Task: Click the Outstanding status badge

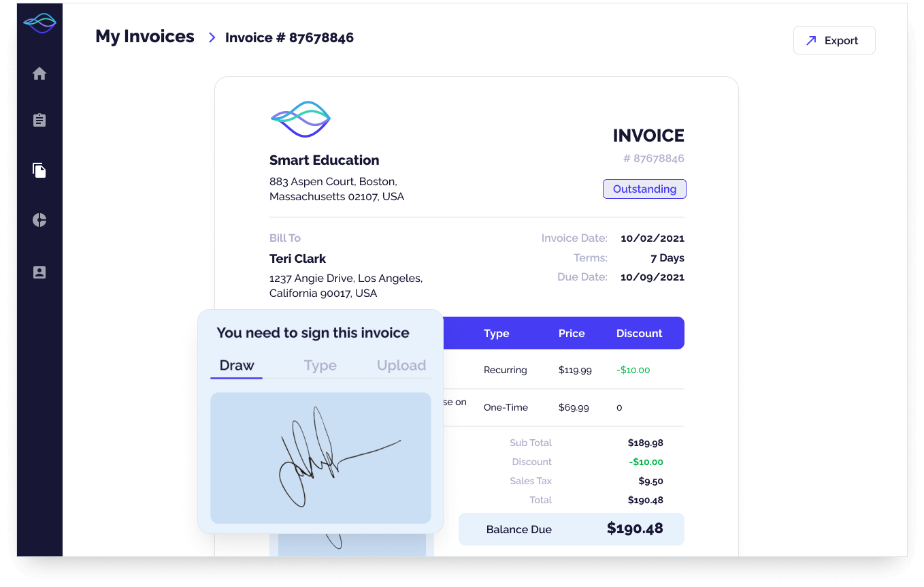Action: (644, 189)
